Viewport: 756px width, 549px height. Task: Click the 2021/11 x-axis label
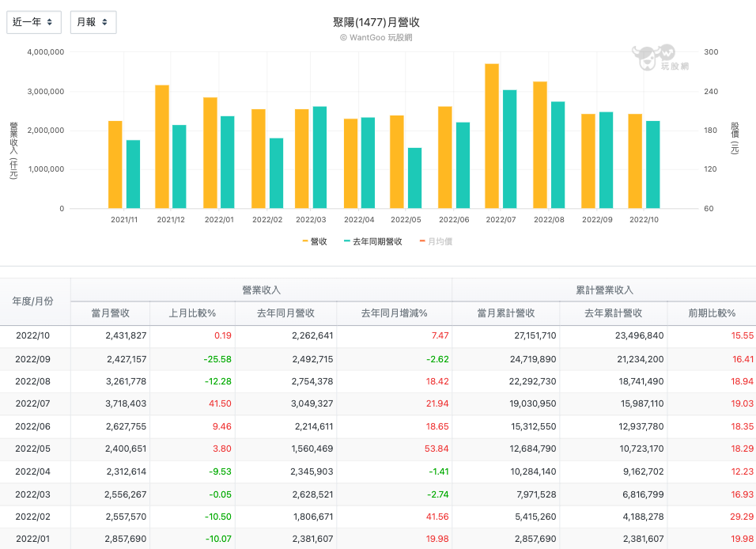point(124,220)
